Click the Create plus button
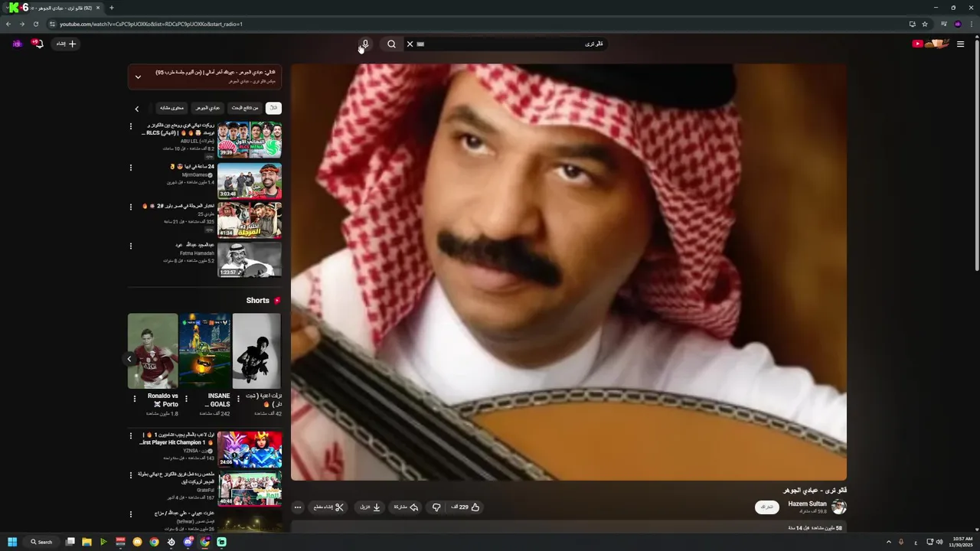Viewport: 980px width, 551px height. 67,44
